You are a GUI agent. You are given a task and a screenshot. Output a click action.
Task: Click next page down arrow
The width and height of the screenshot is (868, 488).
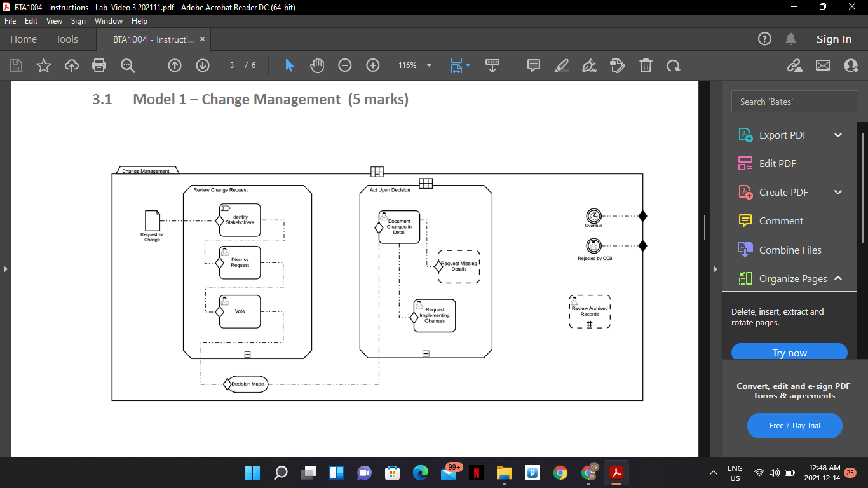[202, 65]
